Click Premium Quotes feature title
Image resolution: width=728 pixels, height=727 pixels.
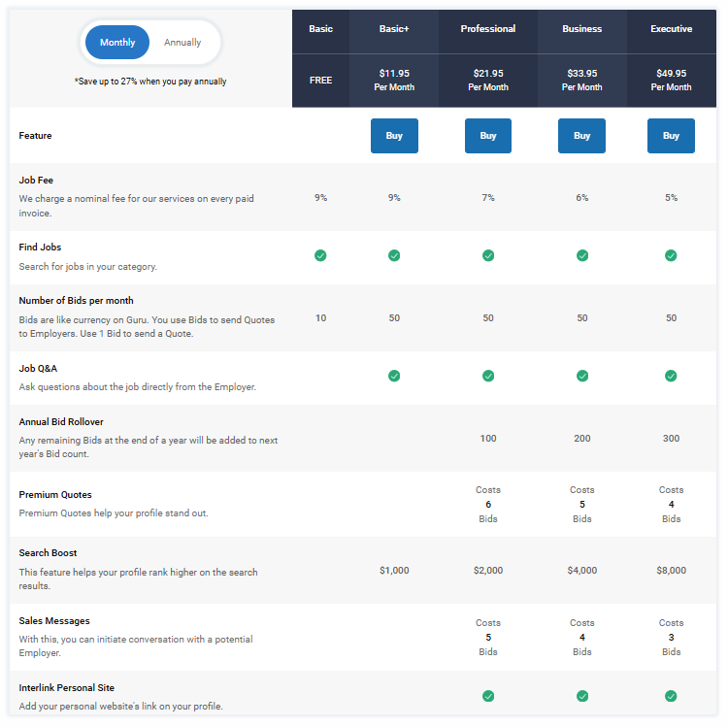[x=55, y=495]
